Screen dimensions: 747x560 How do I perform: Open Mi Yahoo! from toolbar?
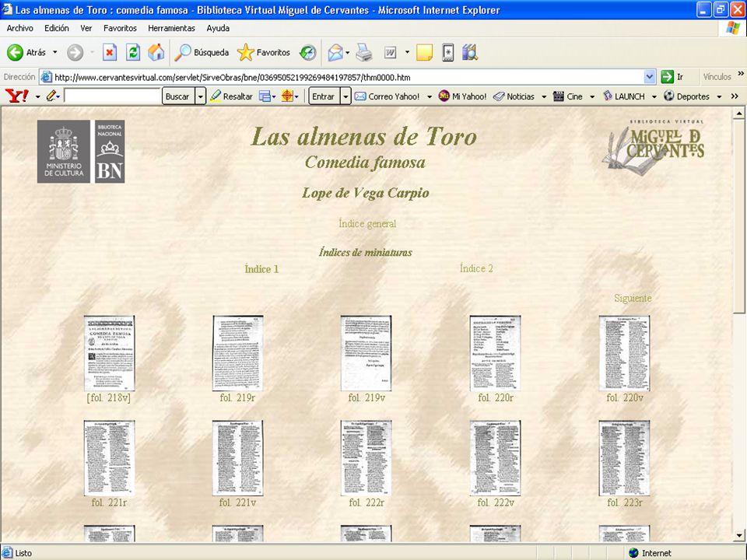[462, 96]
